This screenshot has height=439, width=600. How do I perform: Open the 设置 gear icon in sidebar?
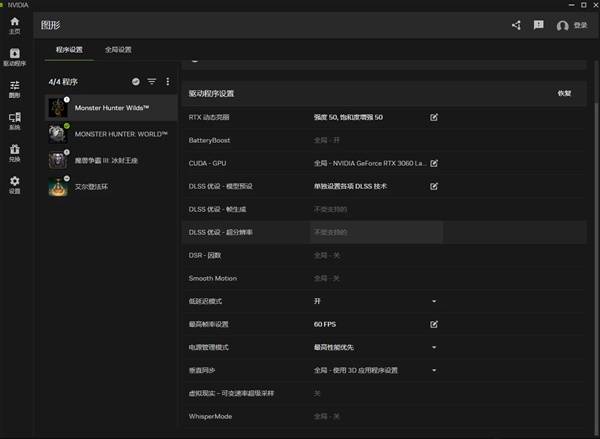[x=15, y=181]
